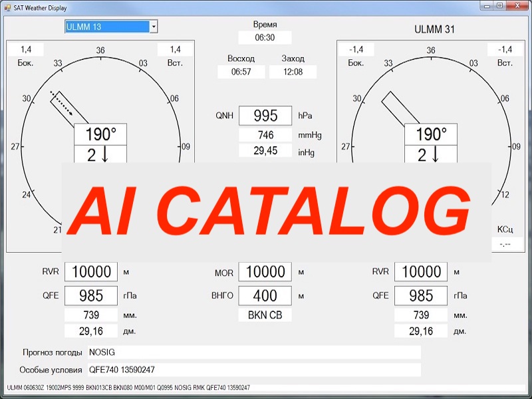Click the Заход sunset time 12:08
This screenshot has width=532, height=399.
point(293,72)
